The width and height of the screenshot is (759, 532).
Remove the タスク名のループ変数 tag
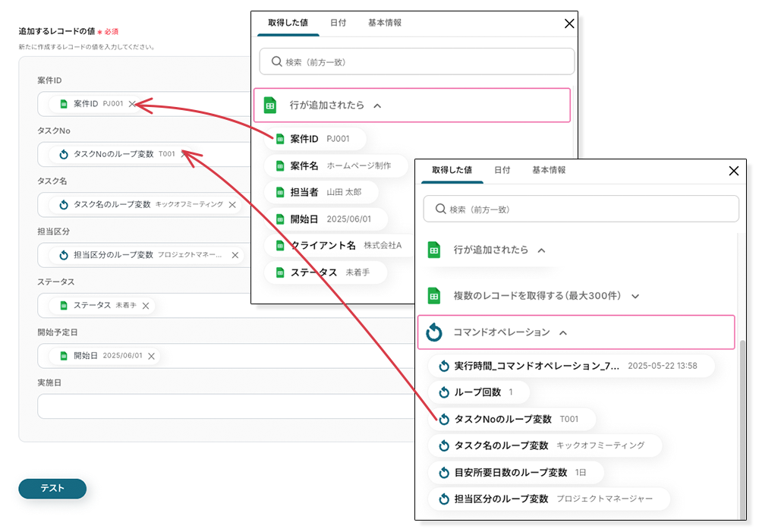(x=232, y=205)
